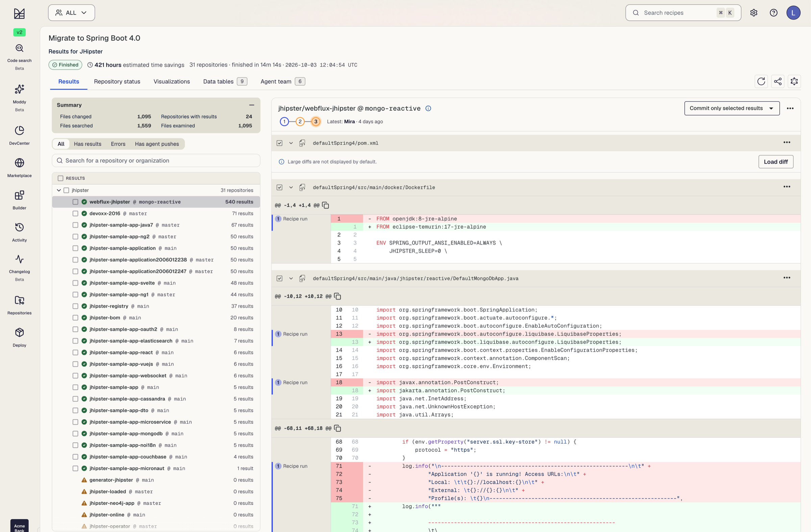Collapse the Summary panel
811x532 pixels.
point(251,105)
